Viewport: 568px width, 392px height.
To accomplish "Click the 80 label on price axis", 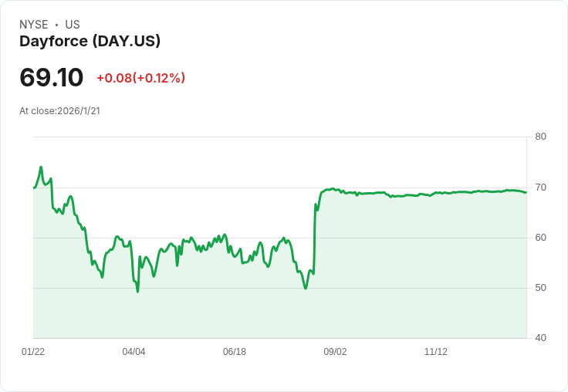I will 541,137.
